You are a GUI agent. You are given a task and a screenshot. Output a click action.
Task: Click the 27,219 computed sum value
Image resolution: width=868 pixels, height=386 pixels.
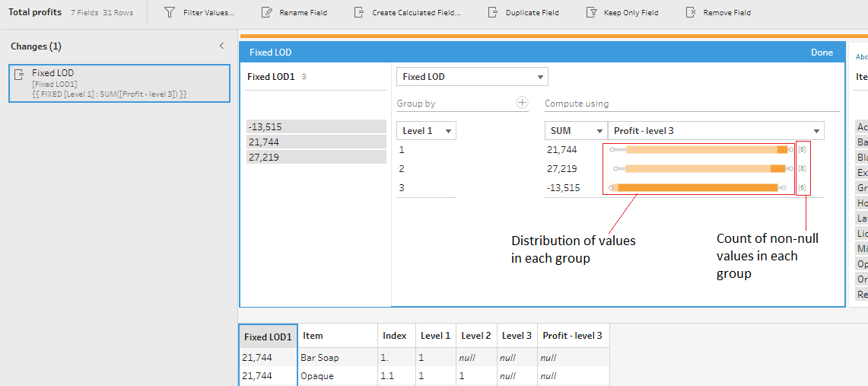[x=562, y=169]
